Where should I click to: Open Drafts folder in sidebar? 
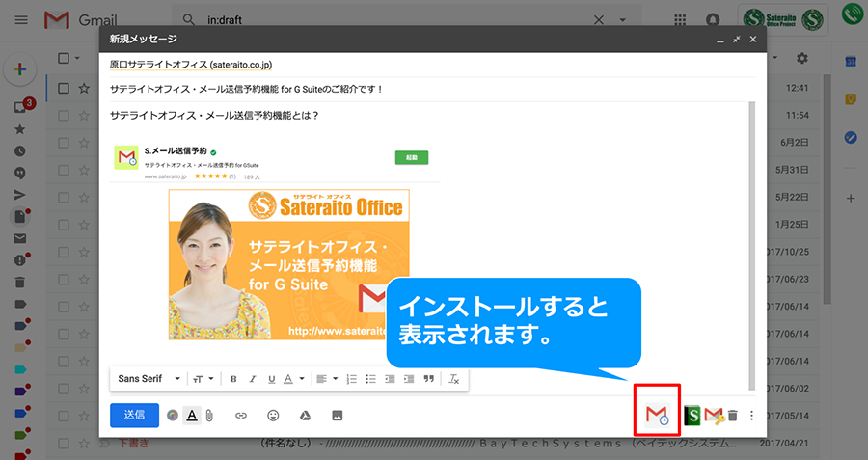tap(20, 216)
